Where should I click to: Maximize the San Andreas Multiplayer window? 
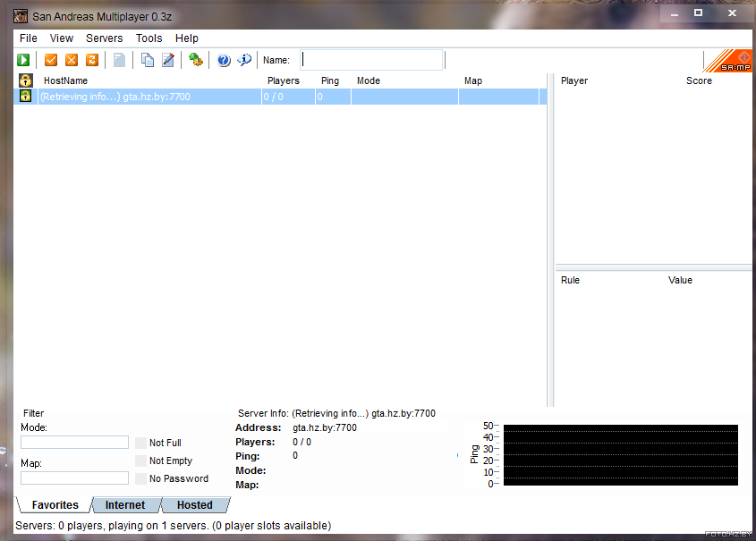(x=698, y=13)
